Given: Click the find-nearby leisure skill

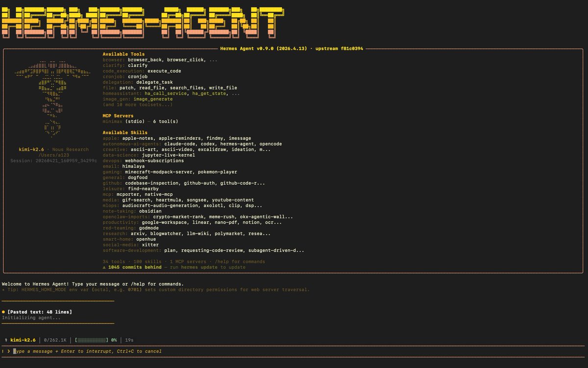Looking at the screenshot, I should [143, 188].
